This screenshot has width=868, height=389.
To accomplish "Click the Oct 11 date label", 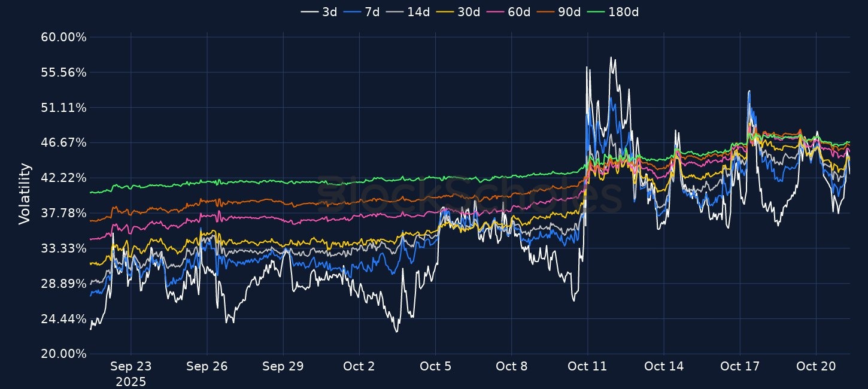I will point(587,367).
